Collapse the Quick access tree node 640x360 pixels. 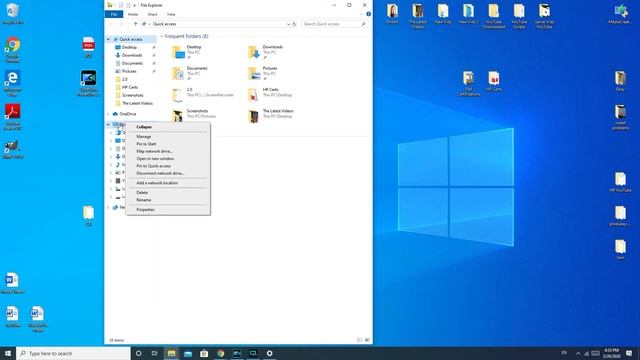pyautogui.click(x=109, y=39)
